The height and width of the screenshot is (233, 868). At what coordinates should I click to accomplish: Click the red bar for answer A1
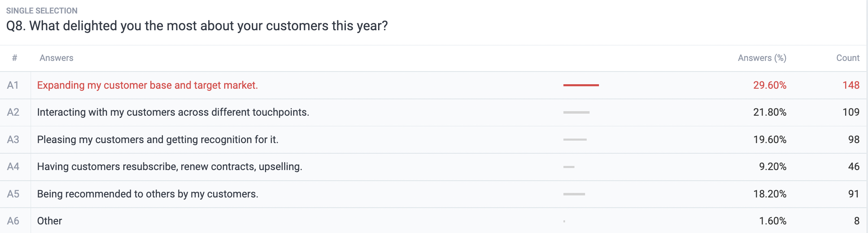click(x=581, y=85)
